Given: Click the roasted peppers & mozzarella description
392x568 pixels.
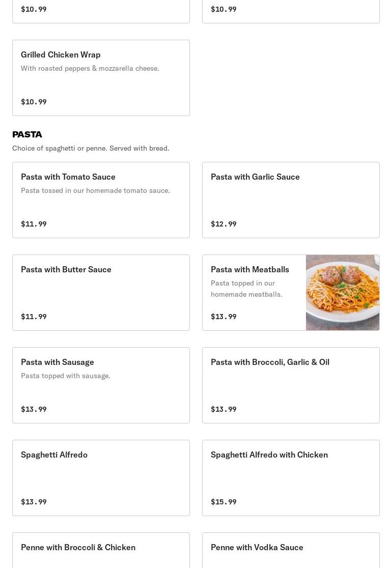Looking at the screenshot, I should (90, 68).
